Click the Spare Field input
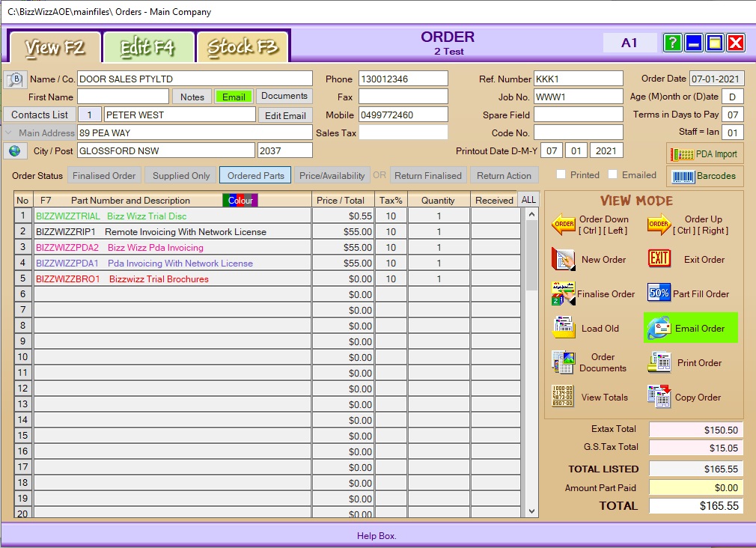756x548 pixels. pyautogui.click(x=578, y=115)
